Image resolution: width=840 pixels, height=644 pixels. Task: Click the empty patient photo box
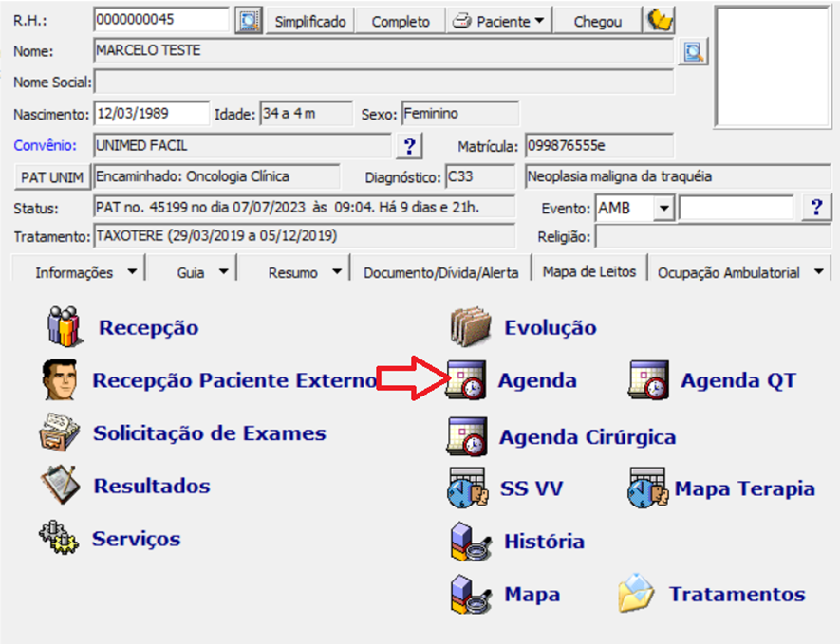click(x=773, y=67)
